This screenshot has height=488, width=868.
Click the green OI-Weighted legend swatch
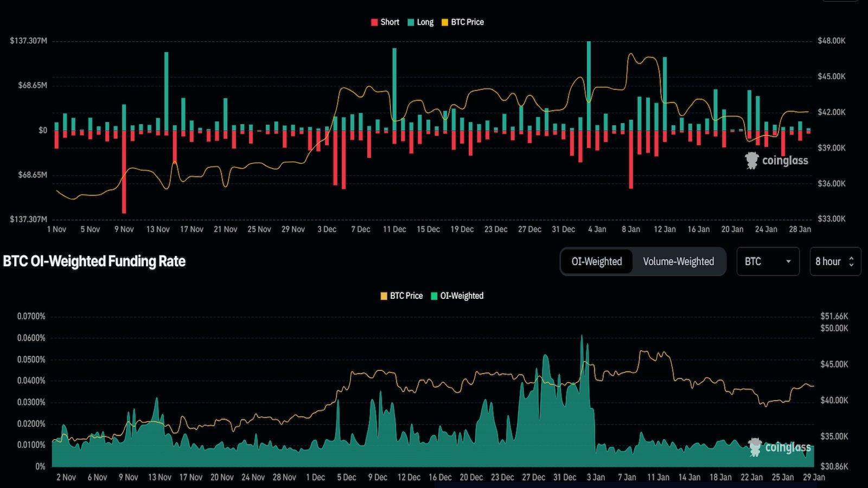tap(434, 296)
